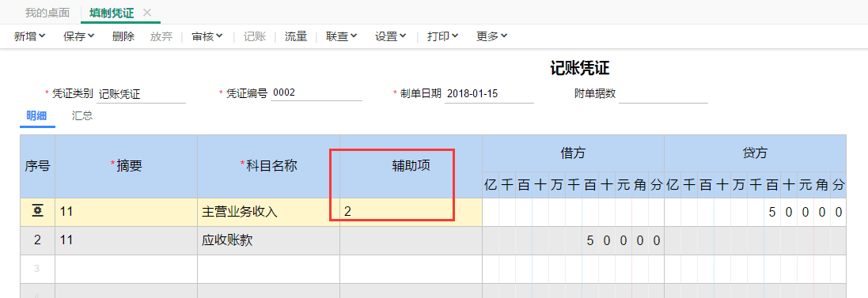Select row number 2
This screenshot has width=868, height=298.
pos(38,240)
